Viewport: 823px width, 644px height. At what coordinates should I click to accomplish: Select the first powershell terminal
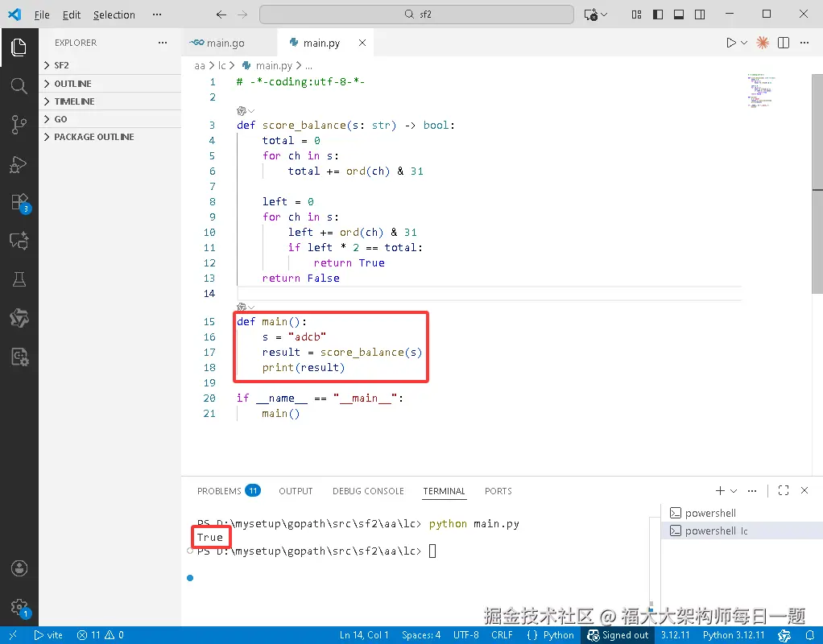(x=742, y=513)
